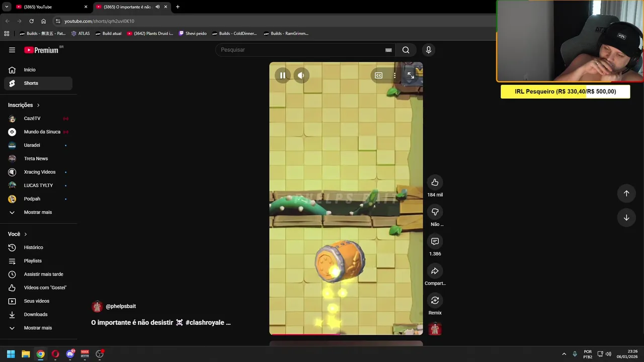
Task: Open a new browser tab
Action: tap(178, 7)
